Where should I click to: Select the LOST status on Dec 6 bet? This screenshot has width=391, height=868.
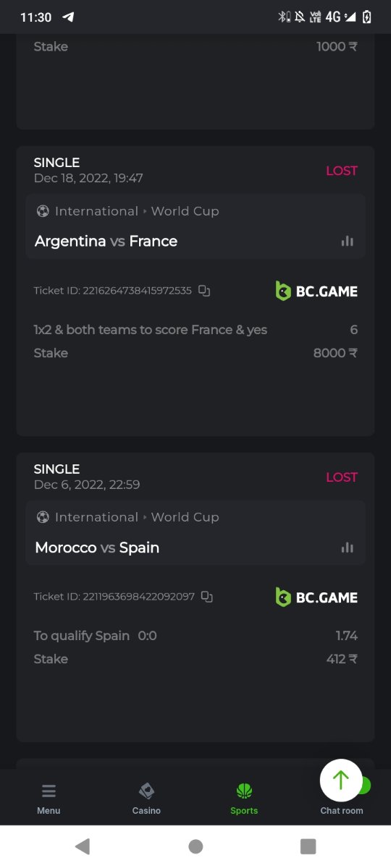pos(342,477)
